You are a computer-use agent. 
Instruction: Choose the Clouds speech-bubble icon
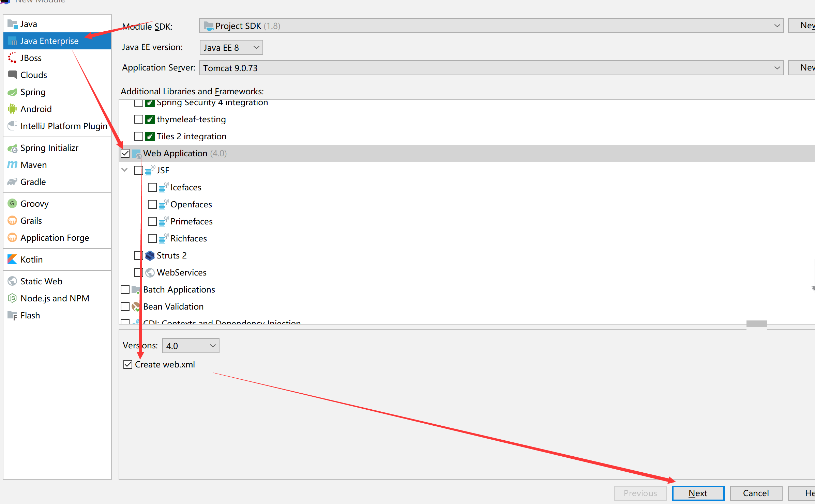click(12, 75)
